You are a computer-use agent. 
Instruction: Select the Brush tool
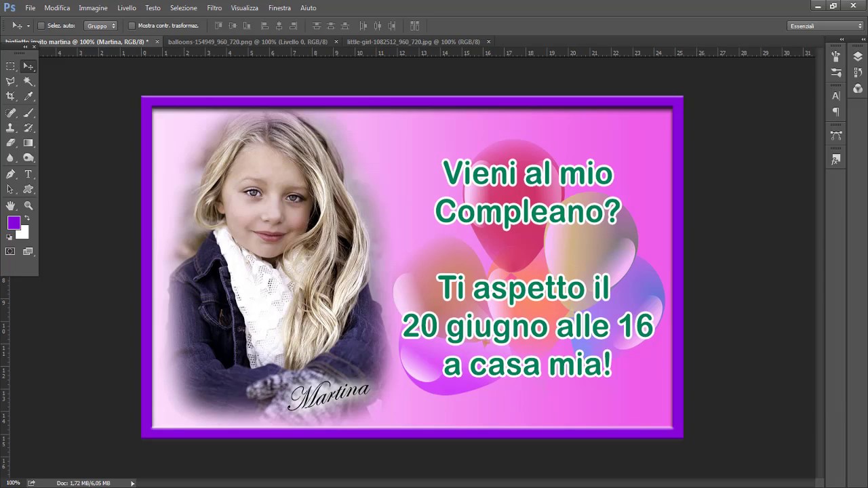(x=28, y=113)
